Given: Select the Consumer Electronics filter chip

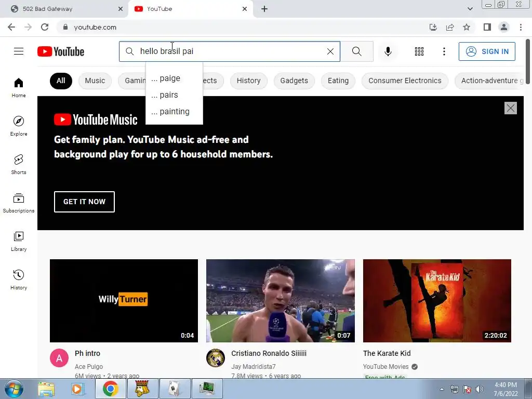Looking at the screenshot, I should coord(405,81).
